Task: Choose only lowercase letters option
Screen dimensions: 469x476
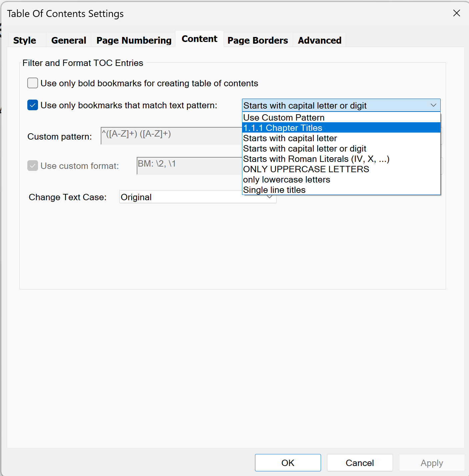Action: pos(341,179)
